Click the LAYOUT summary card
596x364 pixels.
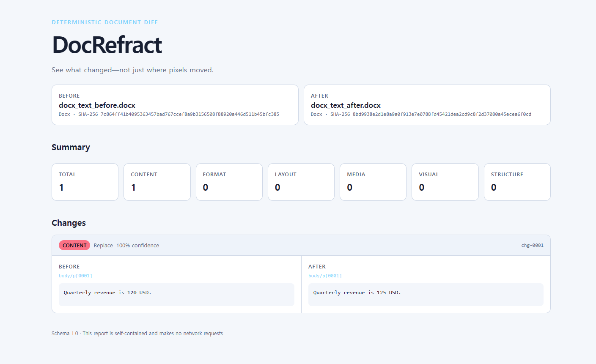(301, 182)
